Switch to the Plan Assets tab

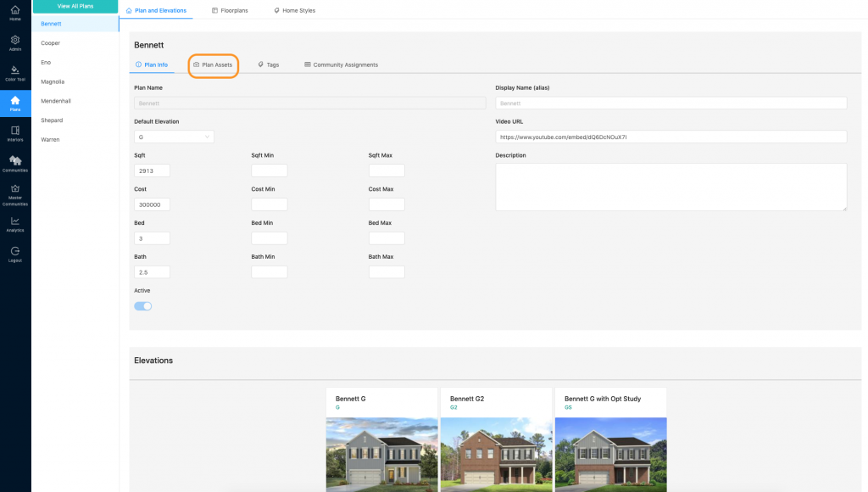pyautogui.click(x=213, y=64)
